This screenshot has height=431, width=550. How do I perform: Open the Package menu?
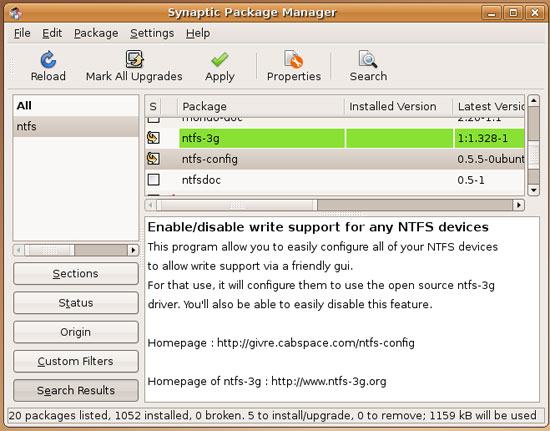click(96, 33)
